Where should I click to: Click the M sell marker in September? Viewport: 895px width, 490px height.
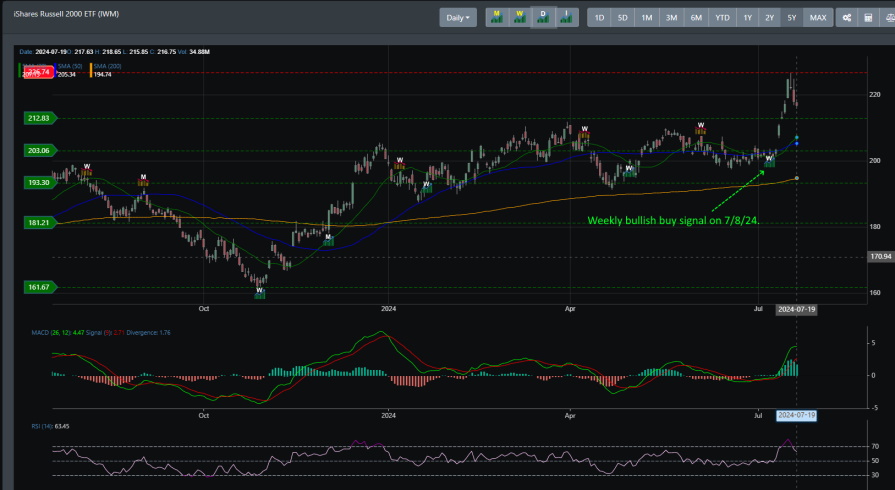[143, 180]
